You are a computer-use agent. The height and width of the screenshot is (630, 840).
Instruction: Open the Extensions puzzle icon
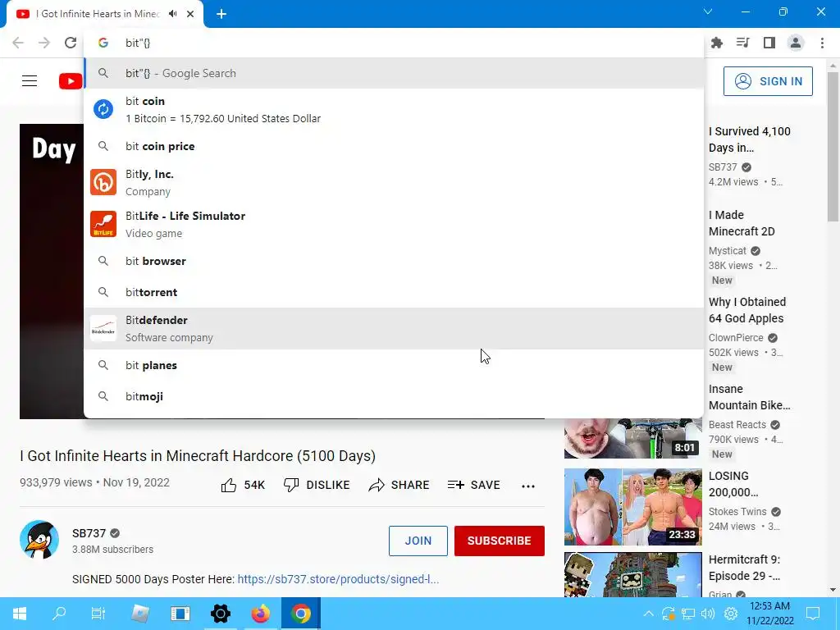coord(717,43)
